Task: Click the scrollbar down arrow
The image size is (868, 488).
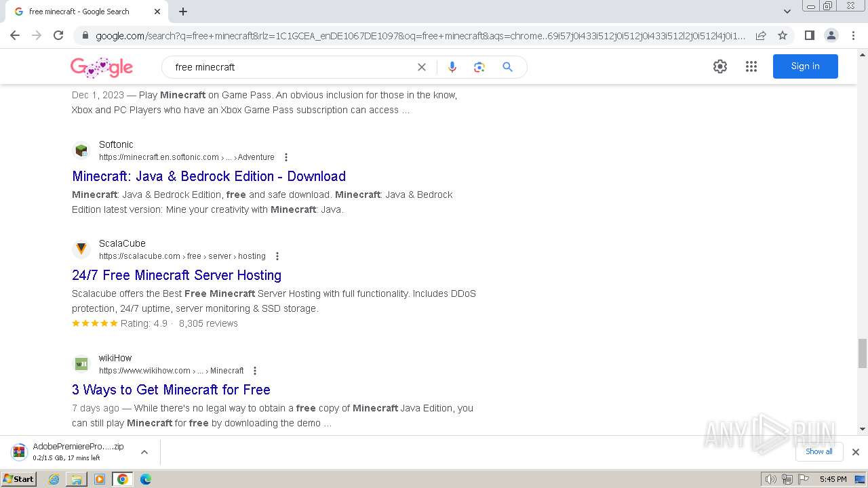Action: coord(863,429)
